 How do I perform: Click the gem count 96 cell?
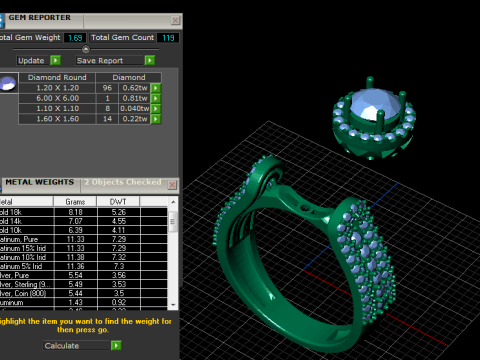tap(107, 88)
